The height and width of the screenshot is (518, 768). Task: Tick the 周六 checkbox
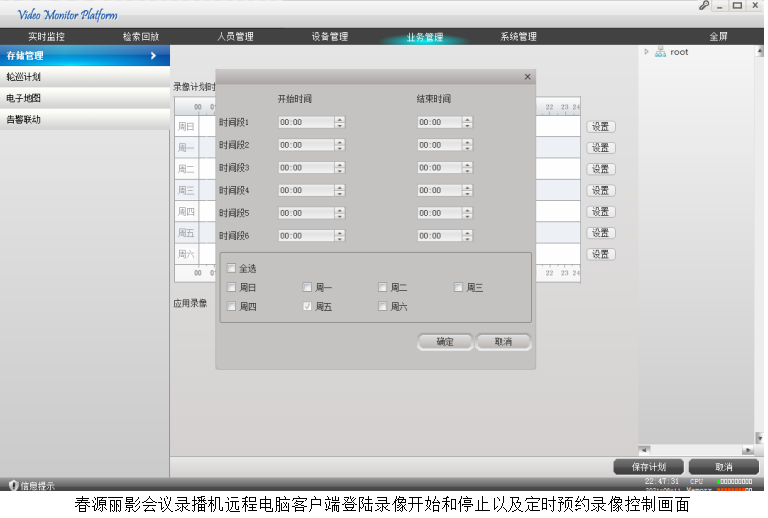(383, 307)
